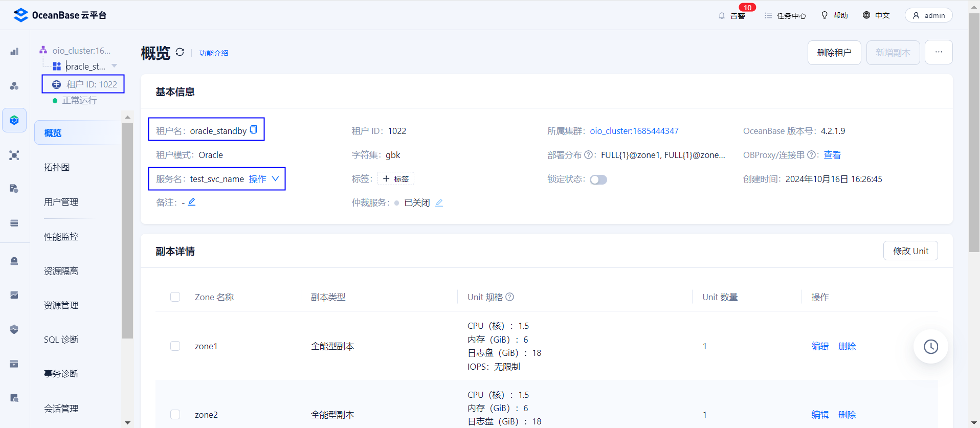The width and height of the screenshot is (980, 428).
Task: Toggle the 锁定状态 lock switch
Action: click(x=598, y=179)
